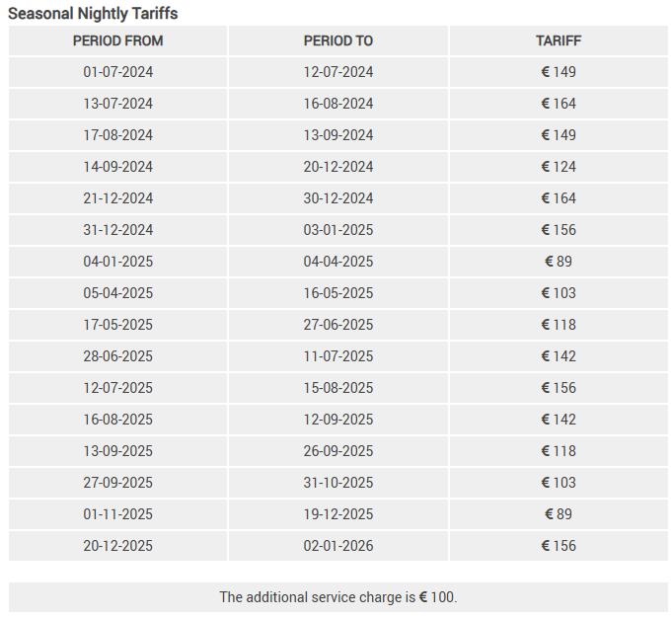
Task: Select the Seasonal Nightly Tariffs heading
Action: (x=93, y=14)
